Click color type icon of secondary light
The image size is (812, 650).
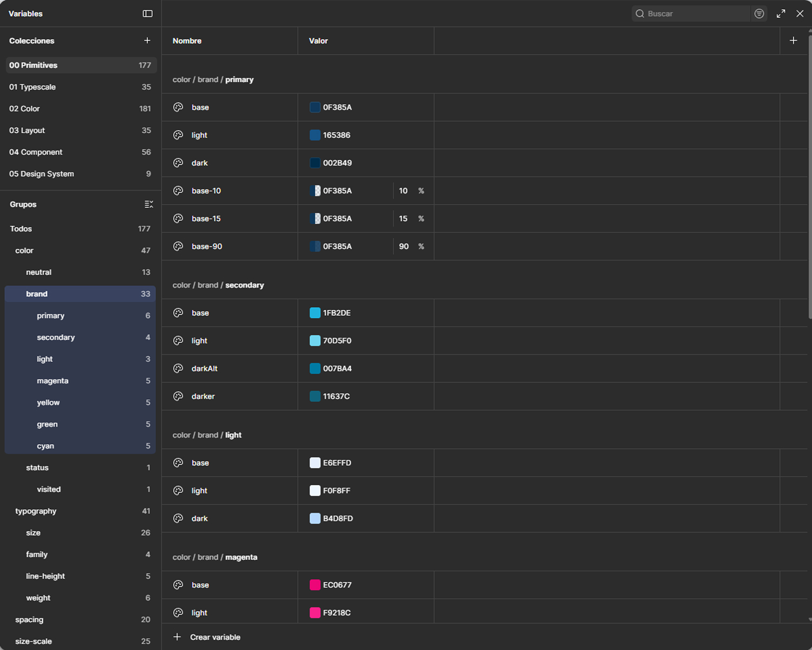point(178,341)
